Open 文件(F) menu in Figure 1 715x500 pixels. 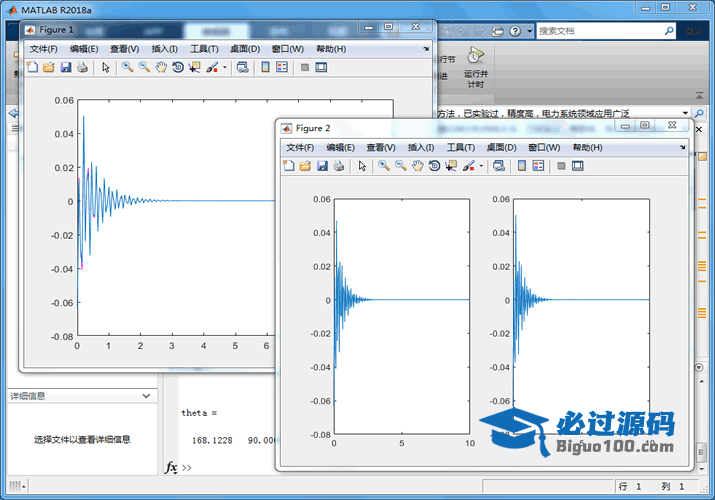click(x=44, y=49)
